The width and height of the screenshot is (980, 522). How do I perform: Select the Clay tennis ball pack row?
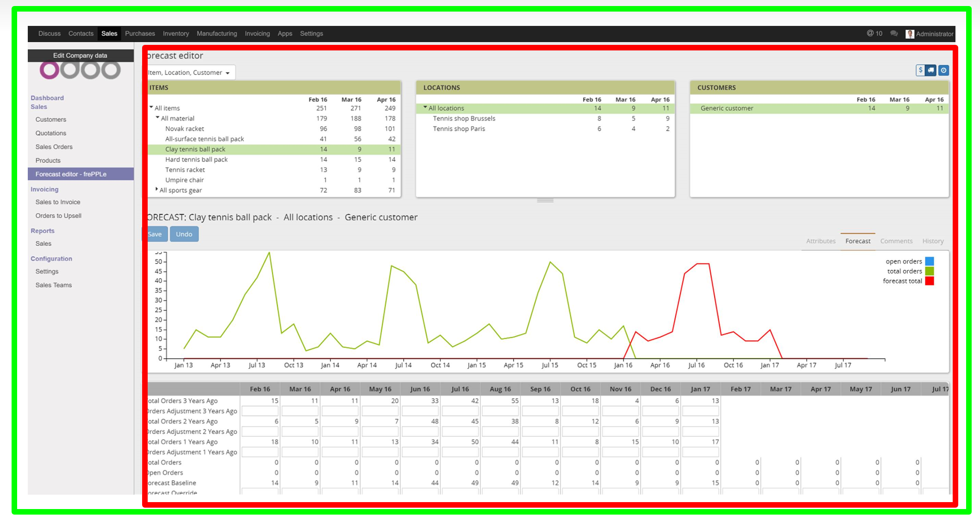(x=195, y=149)
